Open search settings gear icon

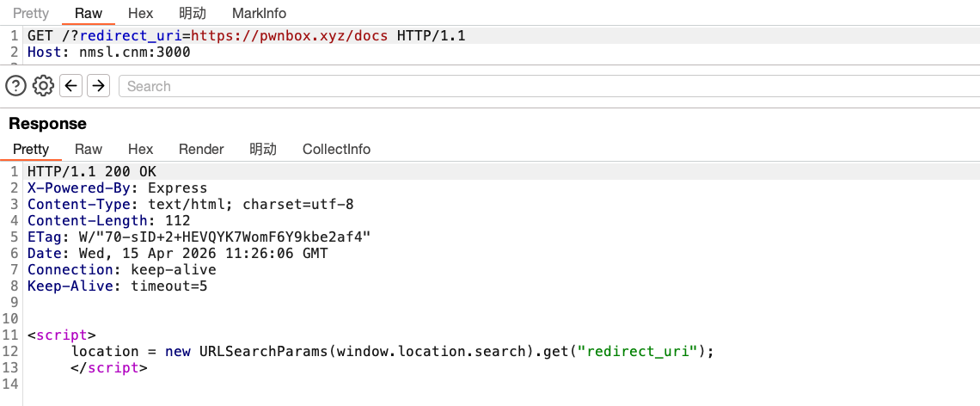coord(43,85)
